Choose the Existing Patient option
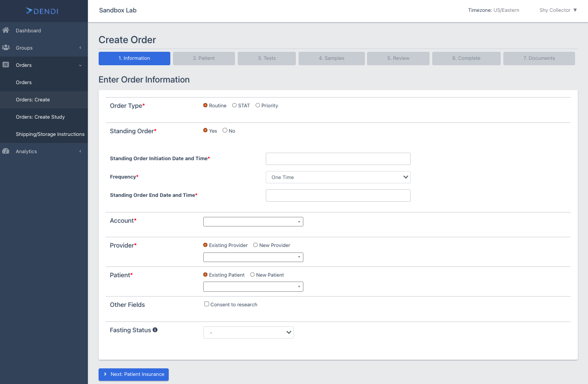 click(x=205, y=275)
